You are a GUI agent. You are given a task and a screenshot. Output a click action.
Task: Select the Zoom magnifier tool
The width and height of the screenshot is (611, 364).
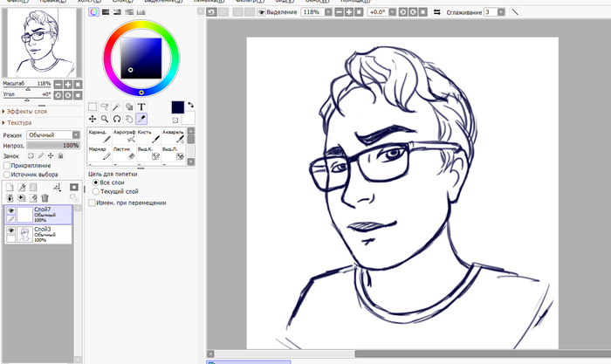coord(105,118)
